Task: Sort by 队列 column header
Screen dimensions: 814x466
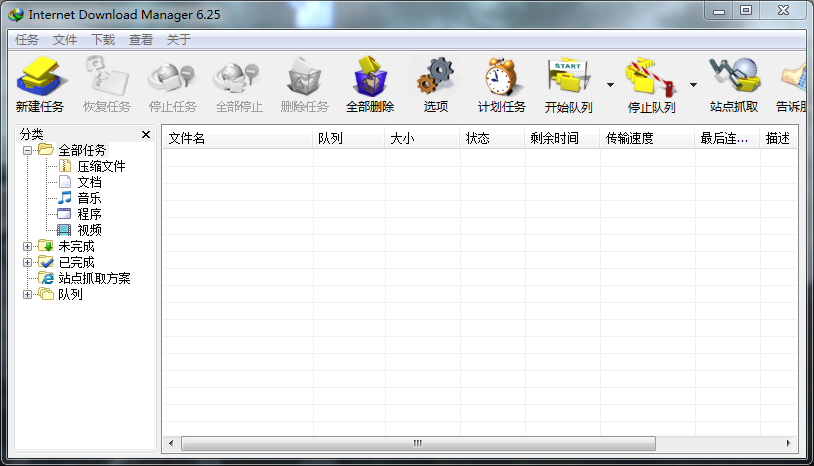Action: click(x=349, y=138)
